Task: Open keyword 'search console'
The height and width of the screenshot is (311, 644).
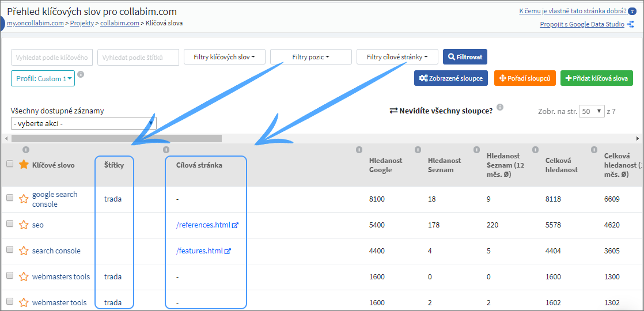Action: [56, 251]
